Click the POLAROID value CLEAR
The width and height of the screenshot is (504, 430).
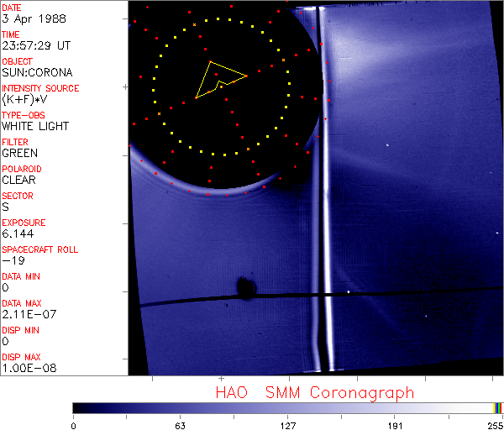(19, 180)
